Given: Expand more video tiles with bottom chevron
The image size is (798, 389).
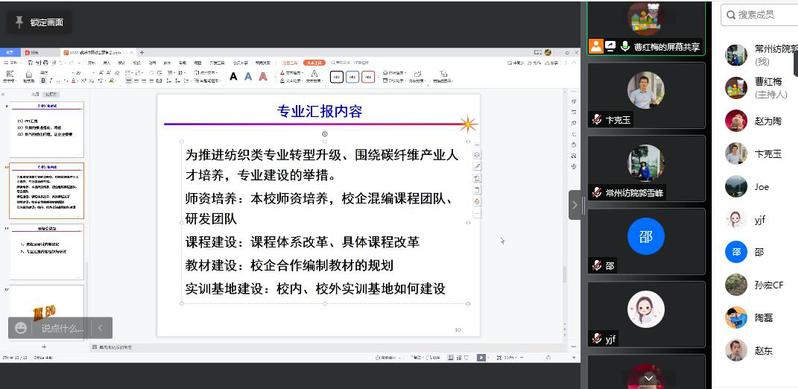Looking at the screenshot, I should pos(649,378).
